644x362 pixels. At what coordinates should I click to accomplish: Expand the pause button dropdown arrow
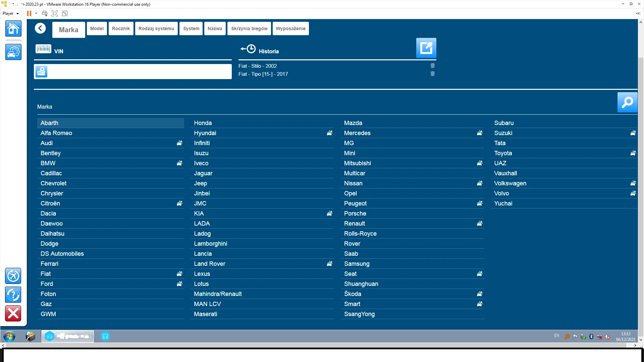pyautogui.click(x=36, y=13)
